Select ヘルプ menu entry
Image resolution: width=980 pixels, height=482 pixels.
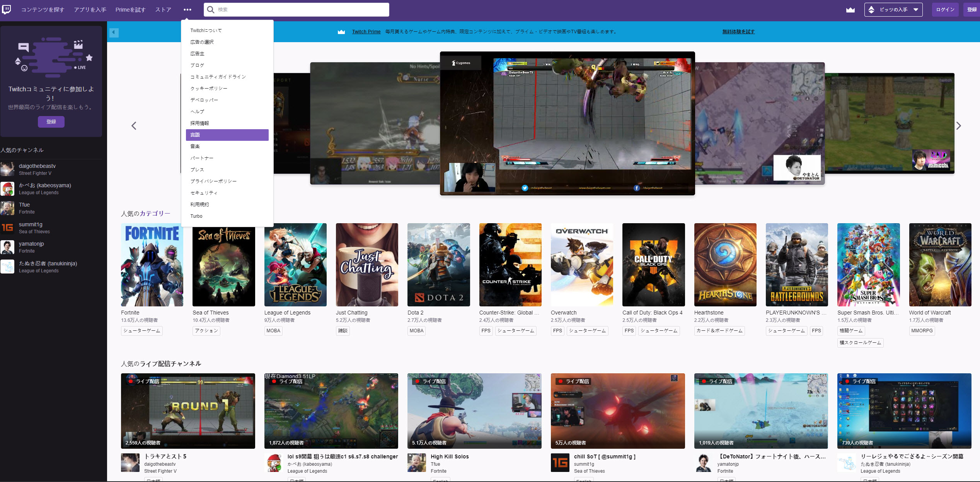227,112
